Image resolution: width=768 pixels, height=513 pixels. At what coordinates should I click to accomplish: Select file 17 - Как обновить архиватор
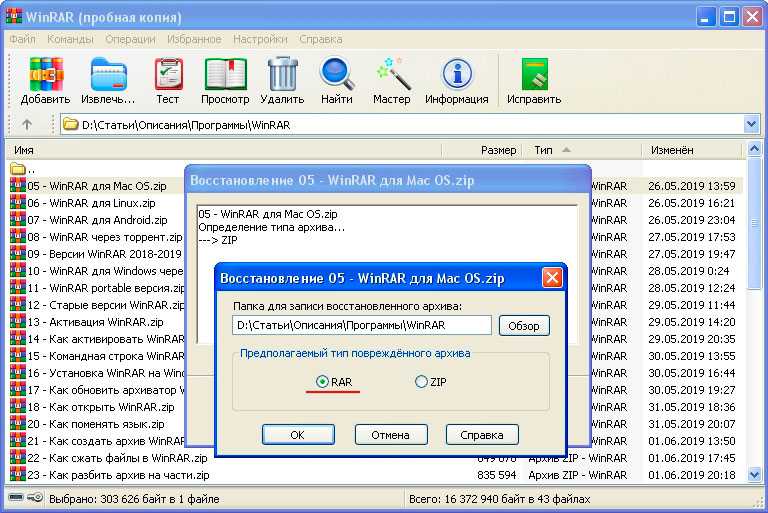coord(106,390)
